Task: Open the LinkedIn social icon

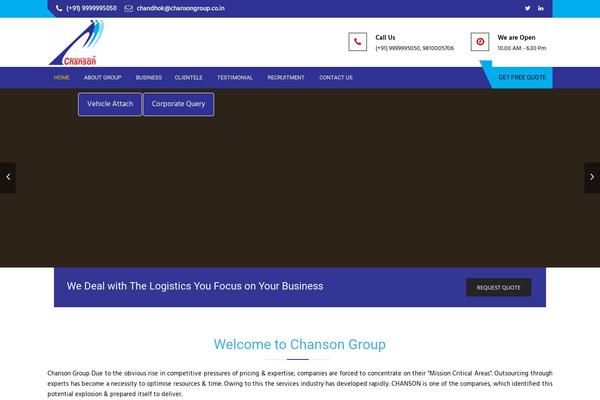Action: point(541,8)
